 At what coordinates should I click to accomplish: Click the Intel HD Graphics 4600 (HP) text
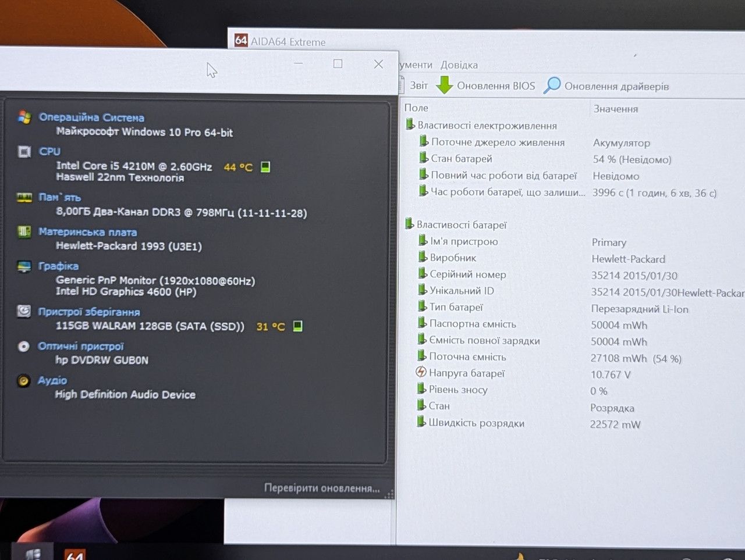point(126,291)
